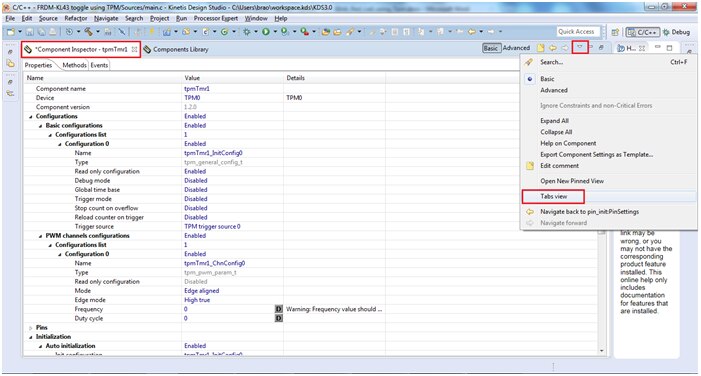Toggle Debug mode Disabled value
Viewport: 701px width, 376px height.
[196, 181]
